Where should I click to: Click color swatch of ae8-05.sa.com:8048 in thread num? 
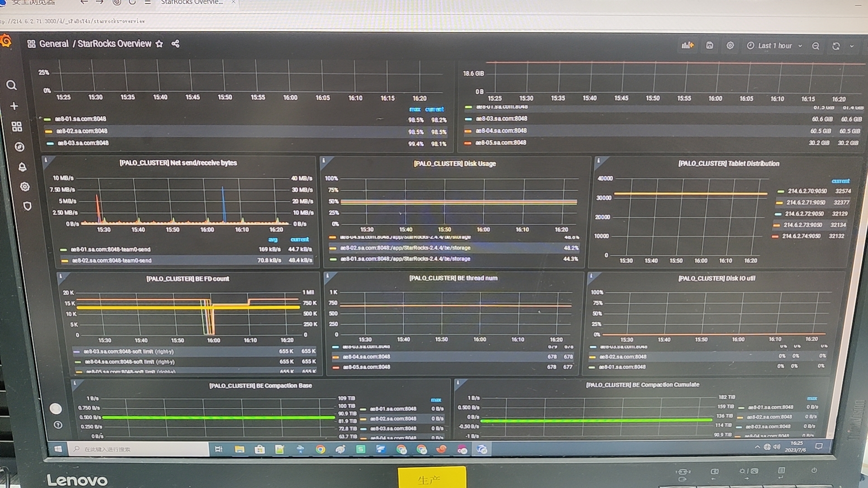click(335, 367)
